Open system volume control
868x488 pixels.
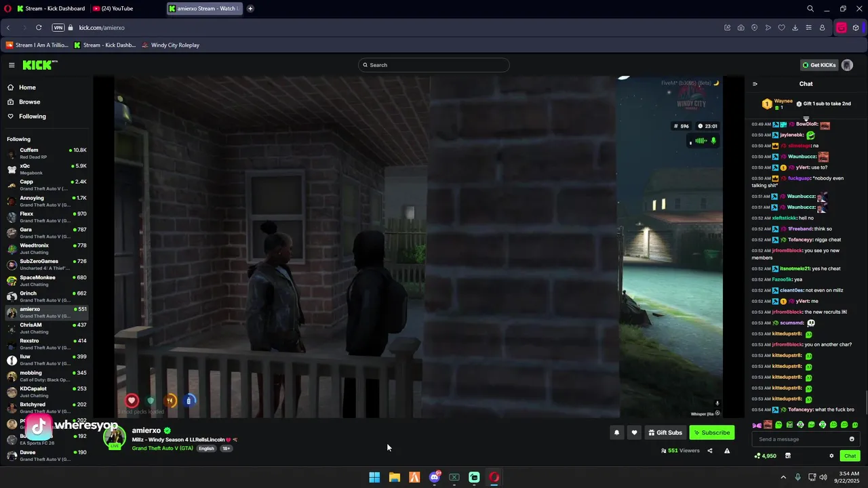pos(823,477)
